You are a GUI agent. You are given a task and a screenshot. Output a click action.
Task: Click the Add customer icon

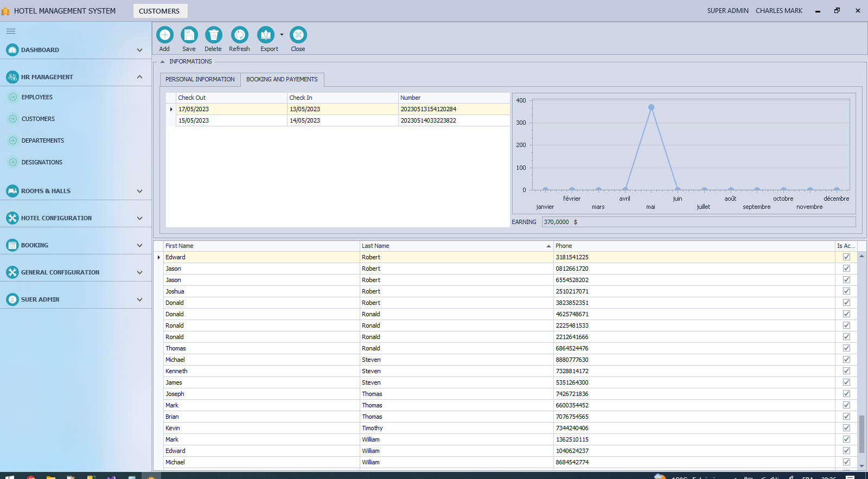[165, 35]
